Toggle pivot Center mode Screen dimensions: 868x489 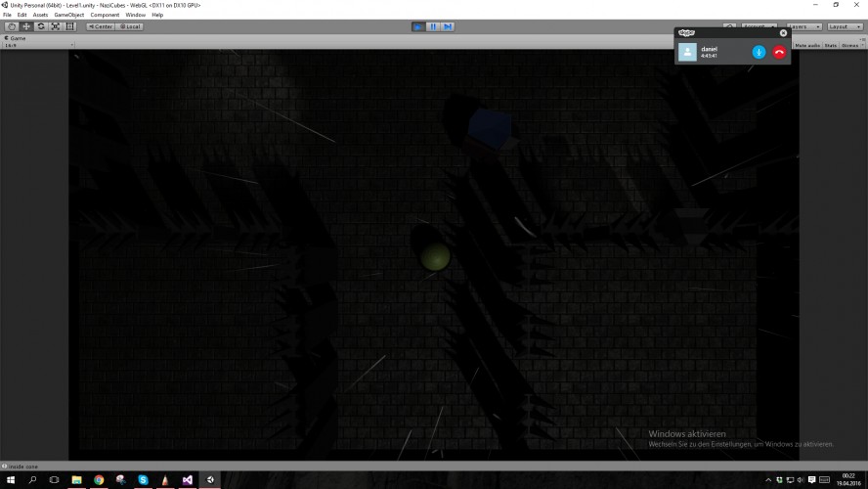tap(101, 26)
